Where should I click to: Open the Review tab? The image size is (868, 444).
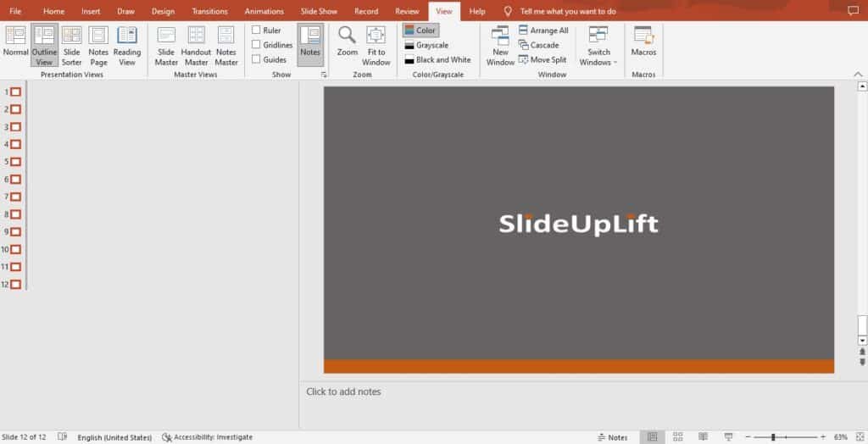click(407, 11)
